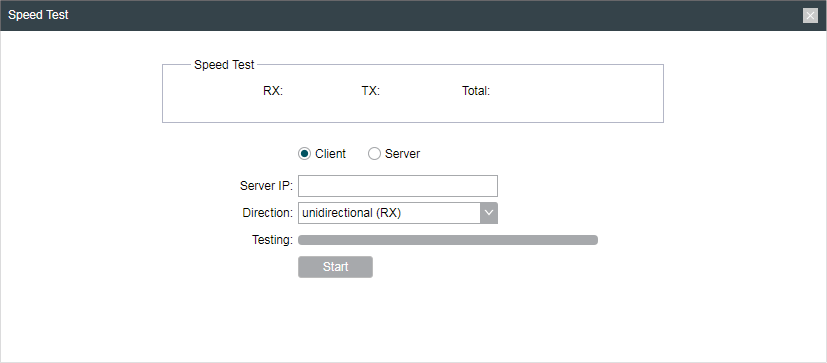The image size is (827, 363).
Task: Click the Testing label
Action: pyautogui.click(x=272, y=240)
